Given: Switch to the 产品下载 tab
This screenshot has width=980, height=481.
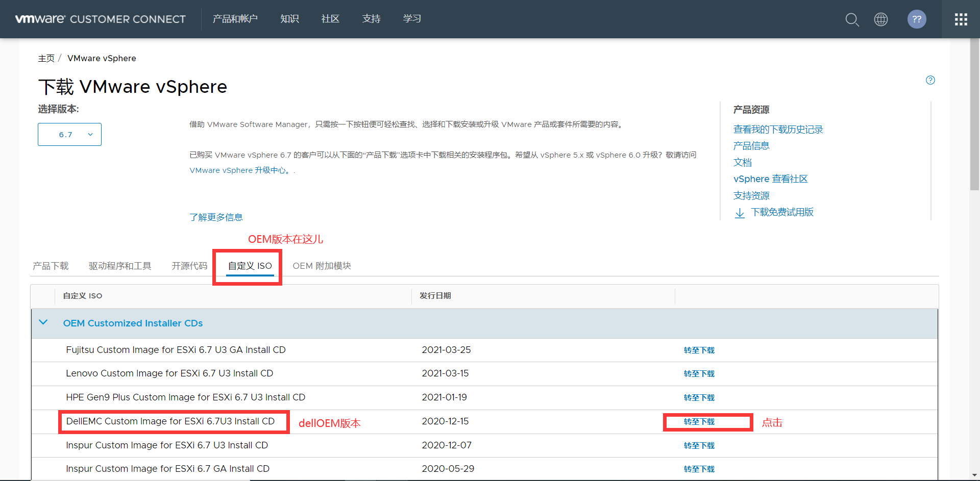Looking at the screenshot, I should pyautogui.click(x=51, y=266).
